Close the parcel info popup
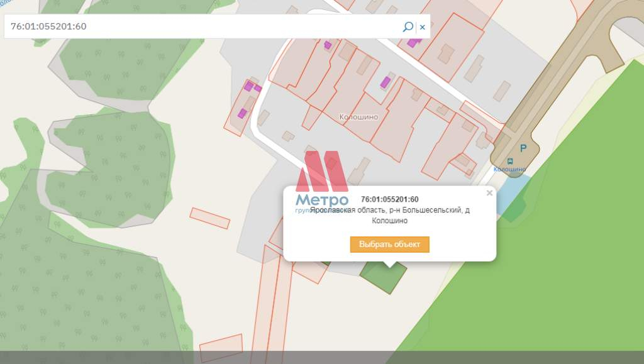Viewport: 644px width, 364px height. click(x=489, y=194)
